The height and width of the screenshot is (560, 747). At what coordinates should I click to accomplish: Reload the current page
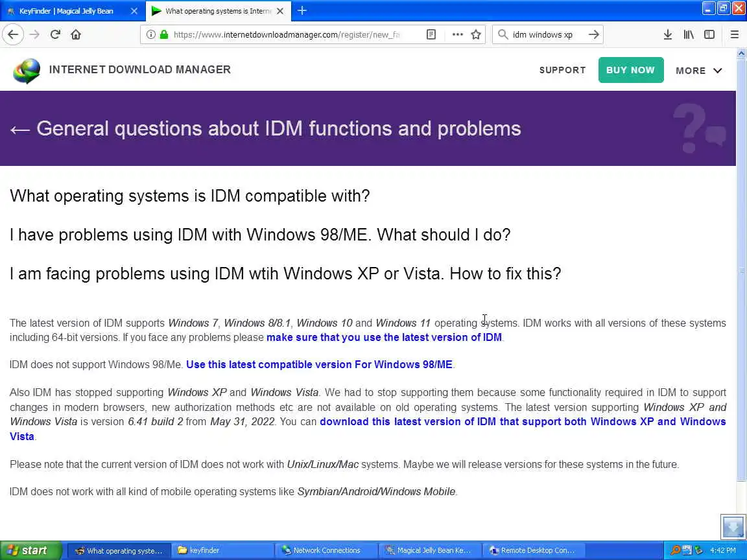(55, 34)
